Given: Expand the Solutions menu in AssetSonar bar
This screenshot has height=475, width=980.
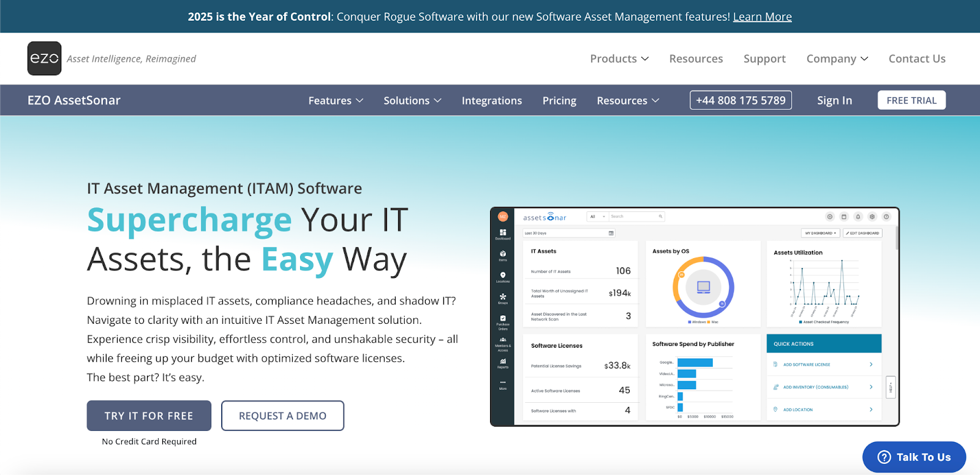Looking at the screenshot, I should [412, 100].
